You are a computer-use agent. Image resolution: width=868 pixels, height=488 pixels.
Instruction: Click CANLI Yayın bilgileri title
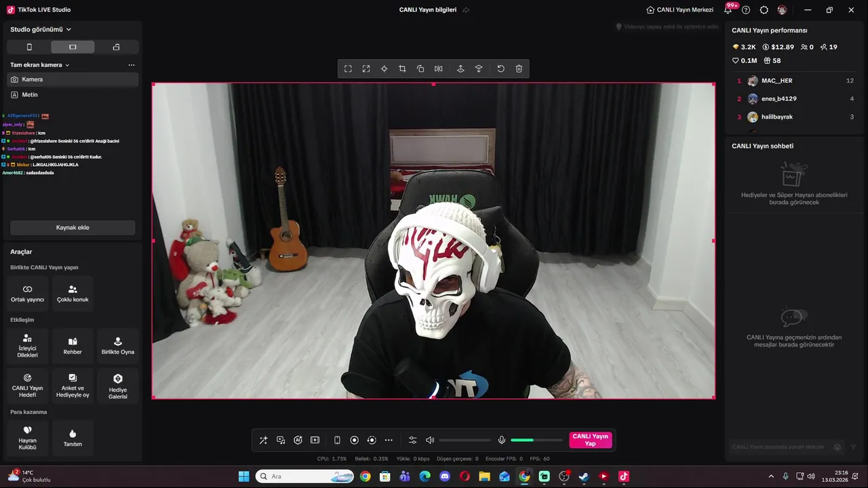428,10
